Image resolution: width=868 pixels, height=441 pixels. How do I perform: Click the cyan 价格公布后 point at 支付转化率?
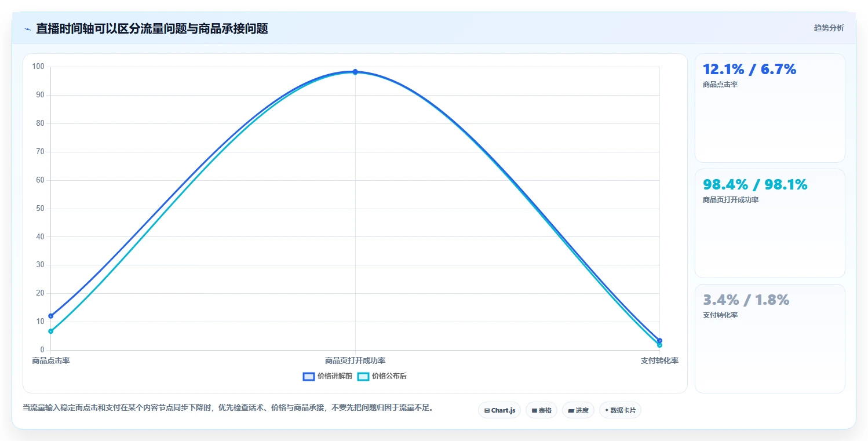(659, 345)
